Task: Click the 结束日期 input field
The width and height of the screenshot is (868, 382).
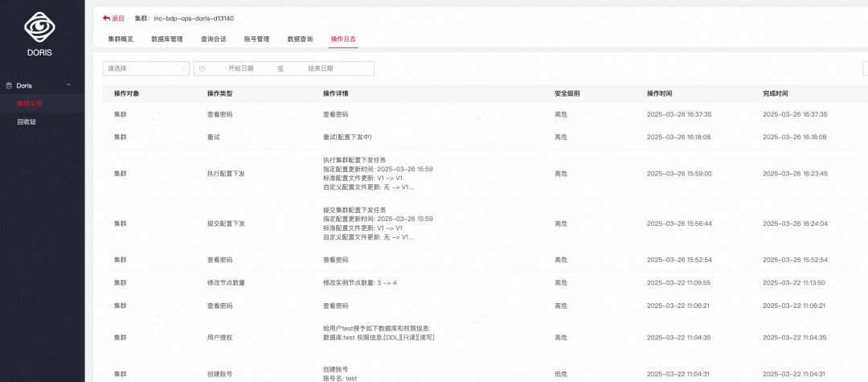Action: point(321,68)
